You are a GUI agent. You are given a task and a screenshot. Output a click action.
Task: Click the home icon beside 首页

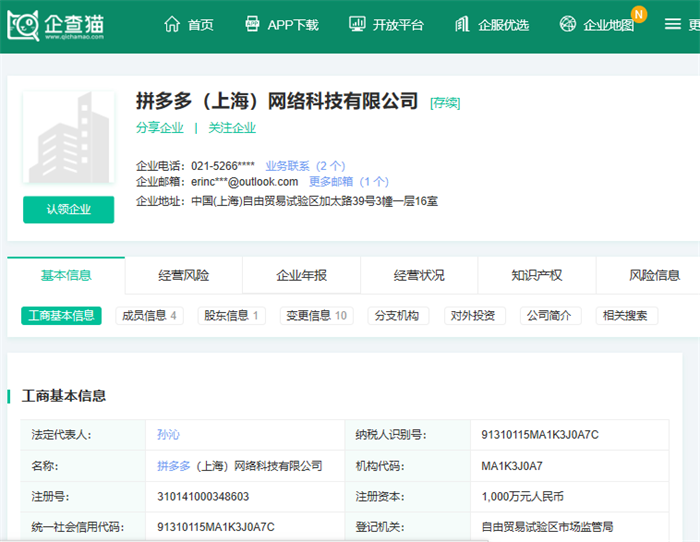172,24
